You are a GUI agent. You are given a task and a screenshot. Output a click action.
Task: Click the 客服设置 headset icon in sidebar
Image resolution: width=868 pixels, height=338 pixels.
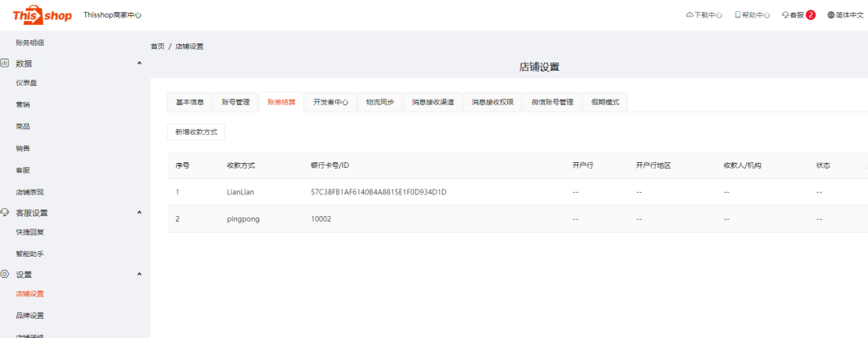click(x=5, y=213)
